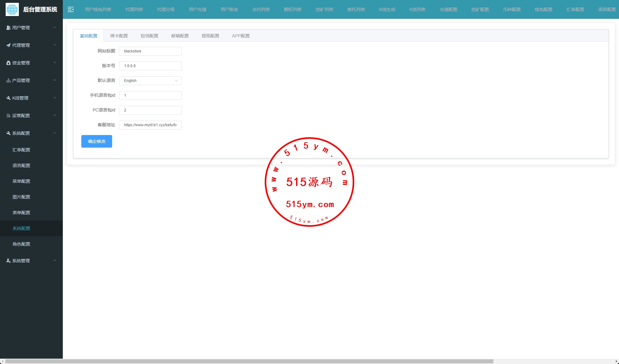Image resolution: width=619 pixels, height=364 pixels.
Task: Open the 提现配置 tab
Action: [210, 36]
